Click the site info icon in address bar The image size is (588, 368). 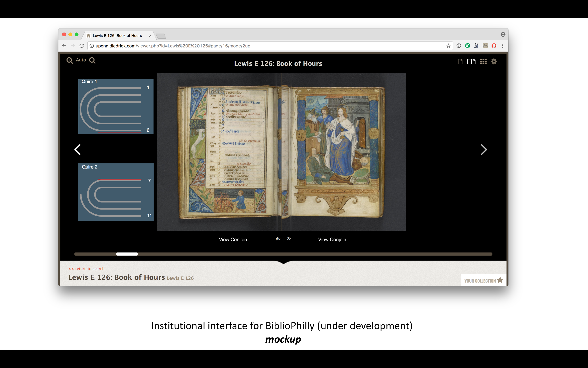92,46
